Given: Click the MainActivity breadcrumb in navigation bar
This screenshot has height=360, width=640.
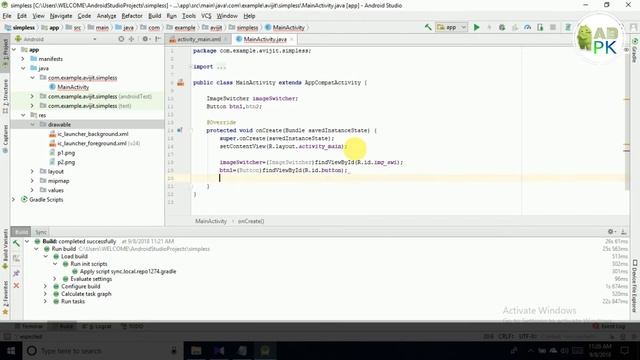Looking at the screenshot, I should tap(285, 28).
